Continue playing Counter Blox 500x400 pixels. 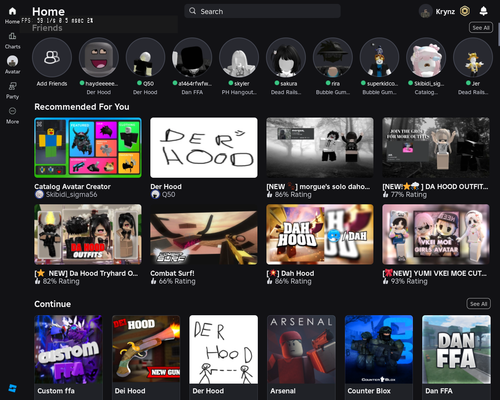pos(379,349)
